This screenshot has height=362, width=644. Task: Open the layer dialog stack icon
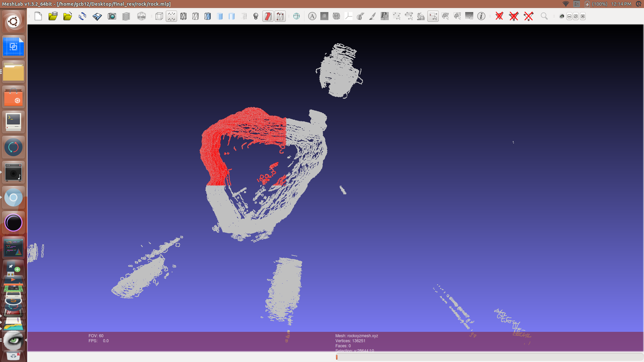pyautogui.click(x=126, y=16)
